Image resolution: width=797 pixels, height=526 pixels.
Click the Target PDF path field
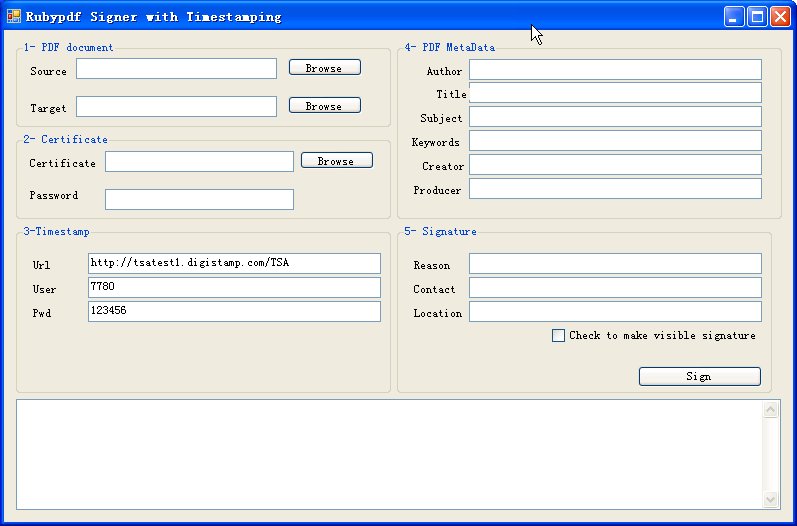176,107
